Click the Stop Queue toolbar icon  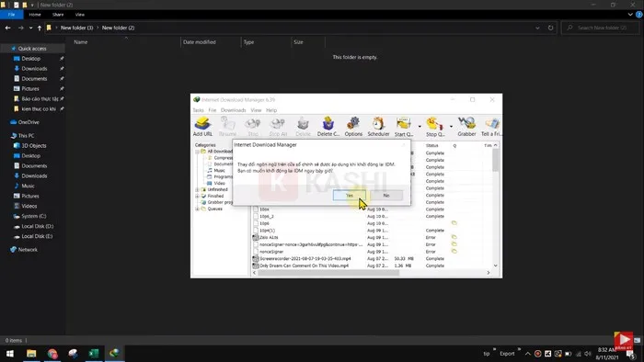point(435,126)
